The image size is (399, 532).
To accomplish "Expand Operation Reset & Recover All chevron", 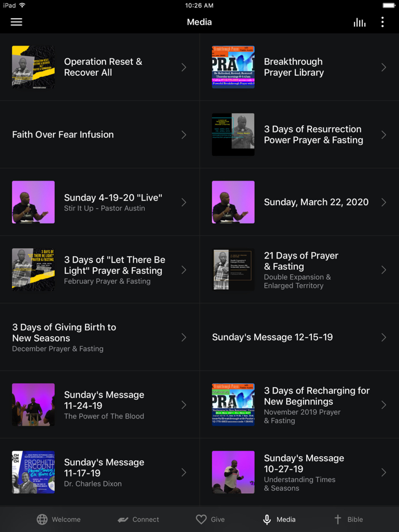I will (184, 67).
